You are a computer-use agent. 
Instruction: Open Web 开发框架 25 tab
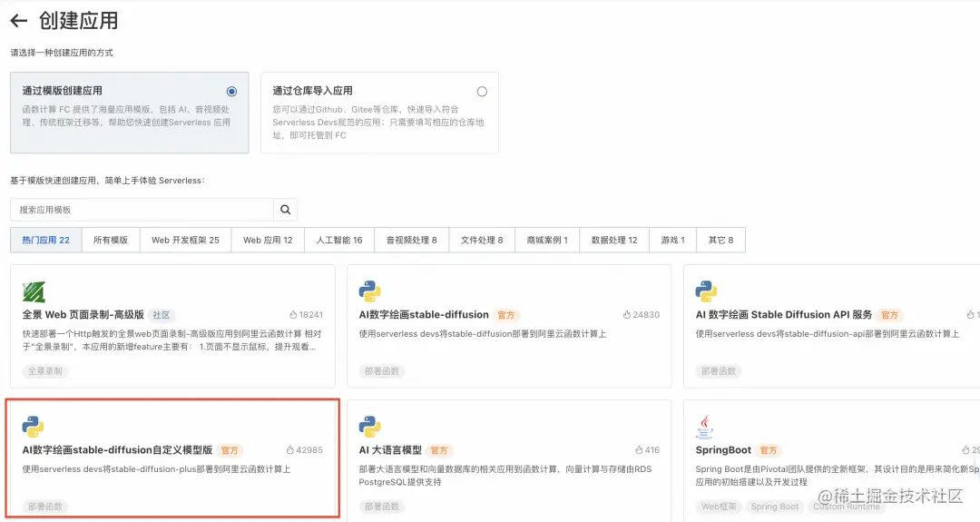point(186,240)
